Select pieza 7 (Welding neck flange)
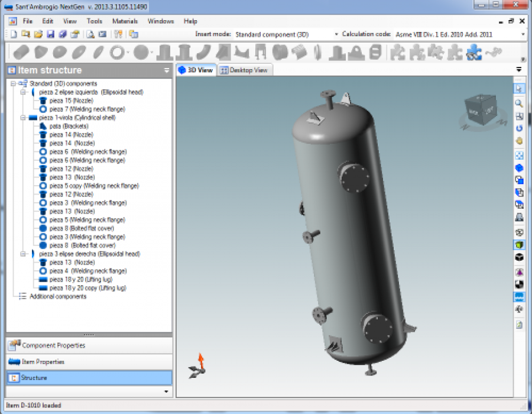The image size is (532, 414). [x=87, y=109]
